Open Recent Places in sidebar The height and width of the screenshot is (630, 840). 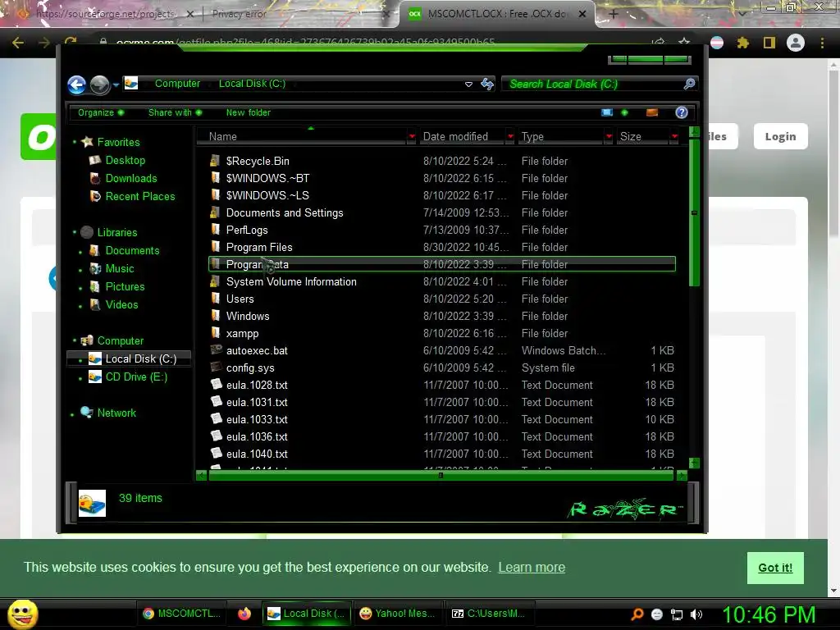(139, 197)
